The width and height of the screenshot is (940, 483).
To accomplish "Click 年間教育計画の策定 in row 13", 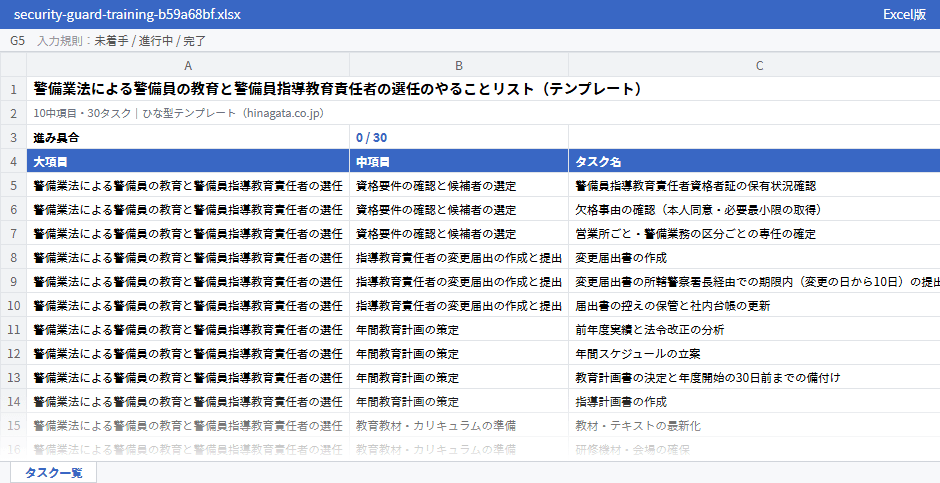I will click(459, 377).
